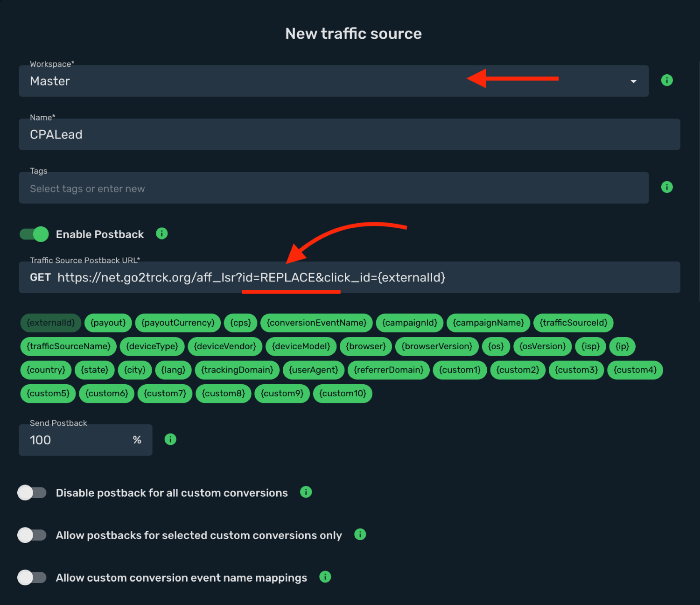700x605 pixels.
Task: Click the info icon beside Tags field
Action: [x=667, y=187]
